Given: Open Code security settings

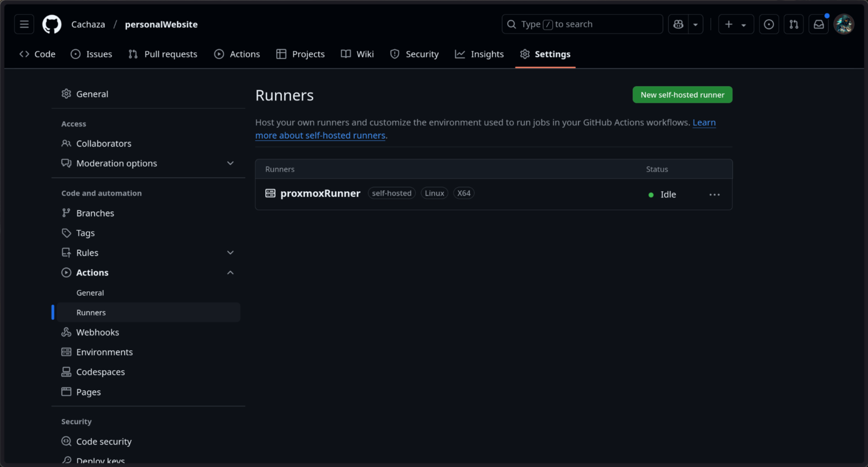Looking at the screenshot, I should click(148, 442).
